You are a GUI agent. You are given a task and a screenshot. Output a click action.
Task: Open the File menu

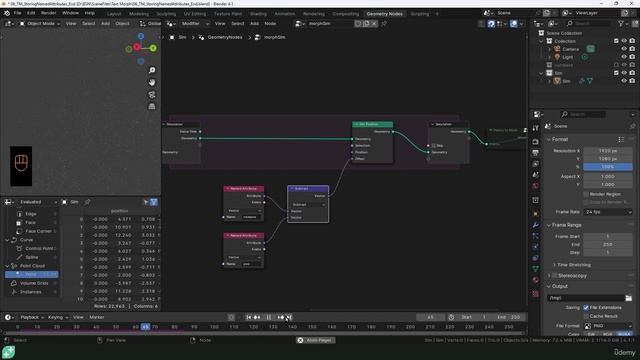tap(18, 13)
